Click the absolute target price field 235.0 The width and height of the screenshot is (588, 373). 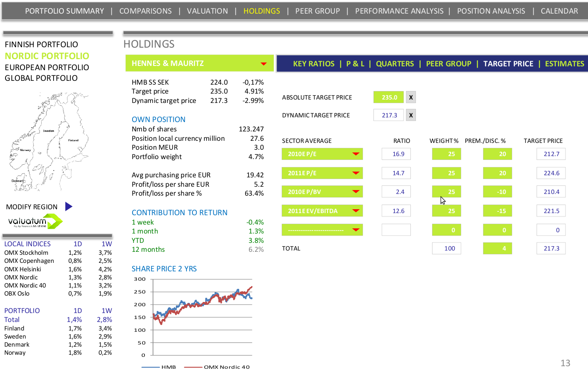click(389, 97)
